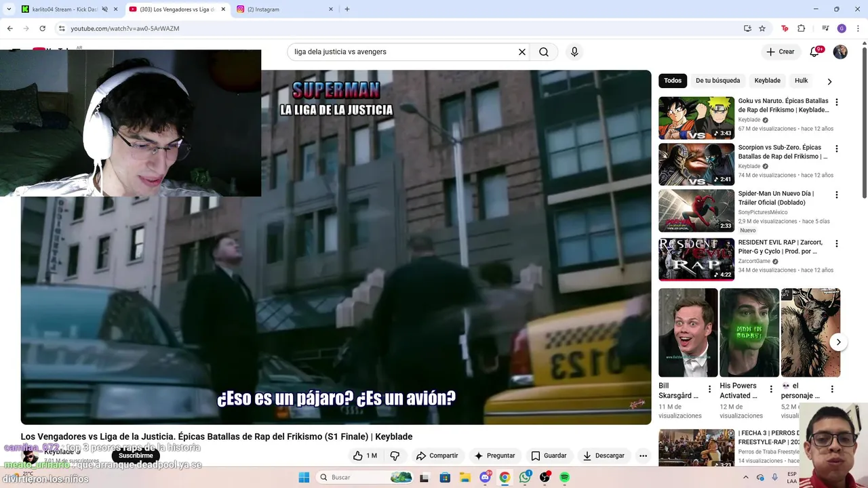Reload the YouTube page

tap(42, 28)
